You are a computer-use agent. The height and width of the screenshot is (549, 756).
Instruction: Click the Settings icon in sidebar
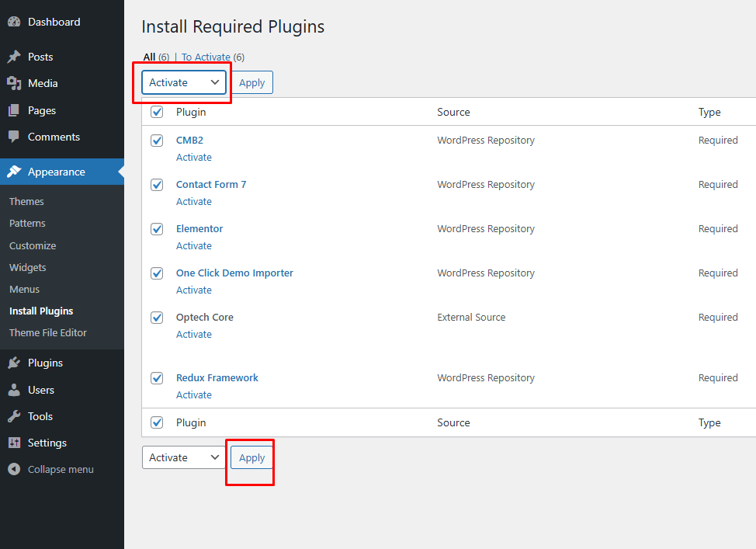pyautogui.click(x=14, y=442)
